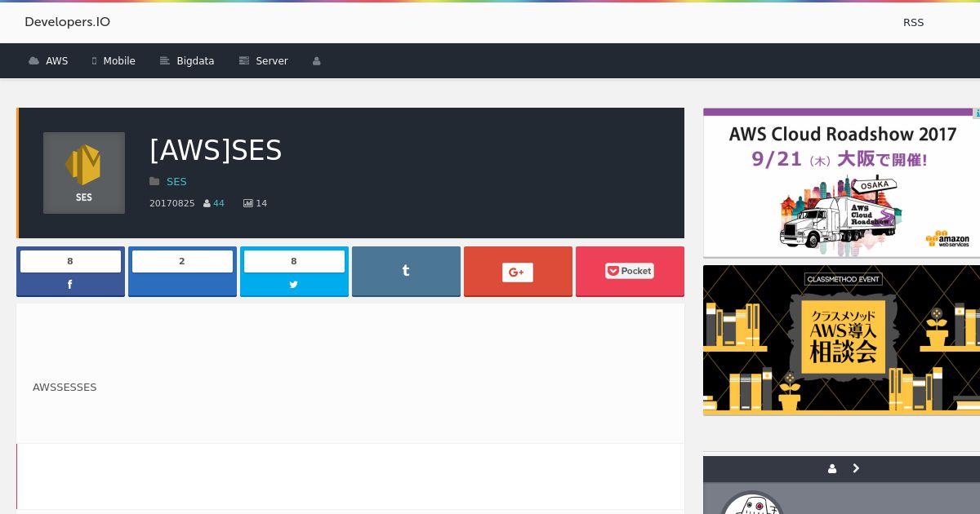The image size is (980, 514).
Task: Click the date text 20170825
Action: [172, 203]
